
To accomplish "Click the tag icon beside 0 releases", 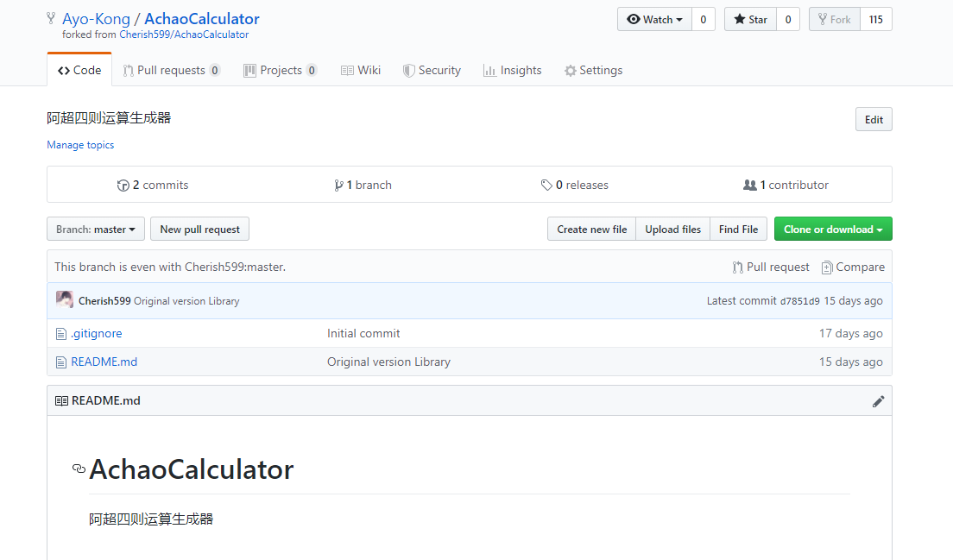I will (x=546, y=185).
